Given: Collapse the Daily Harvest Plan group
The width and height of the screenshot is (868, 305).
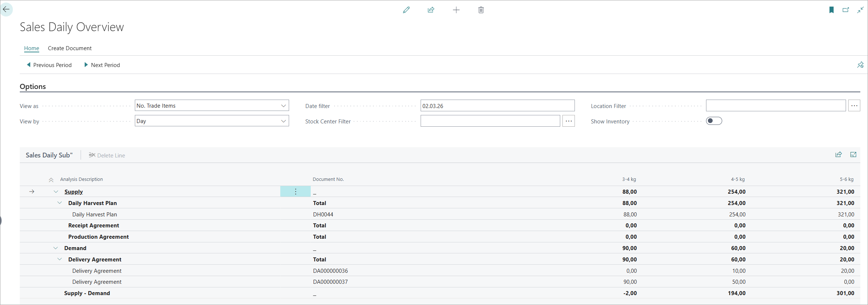Looking at the screenshot, I should (x=60, y=203).
